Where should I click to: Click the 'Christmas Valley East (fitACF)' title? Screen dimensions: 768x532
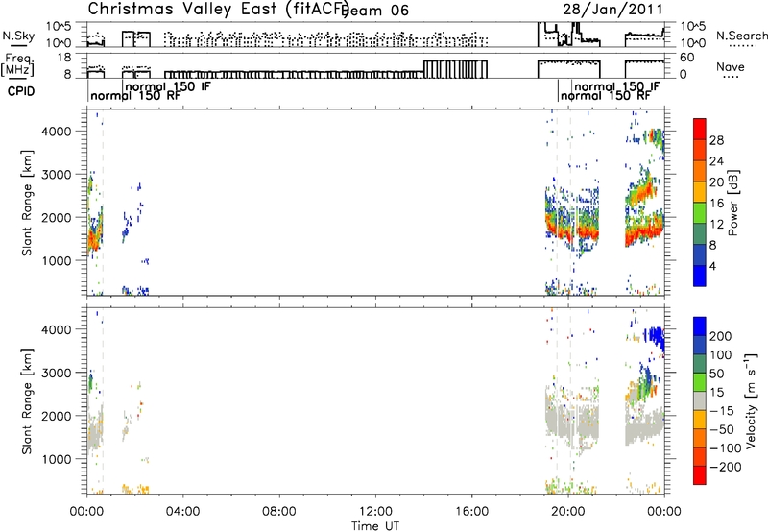click(219, 10)
